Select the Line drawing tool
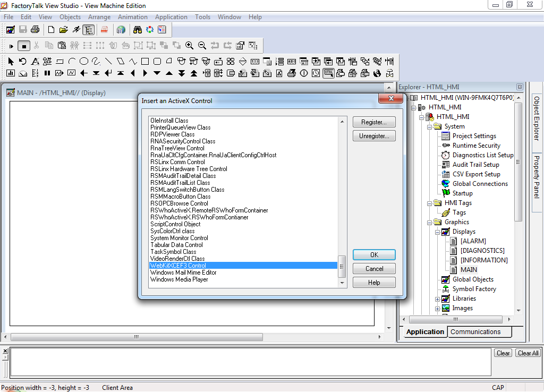The height and width of the screenshot is (392, 544). [108, 62]
